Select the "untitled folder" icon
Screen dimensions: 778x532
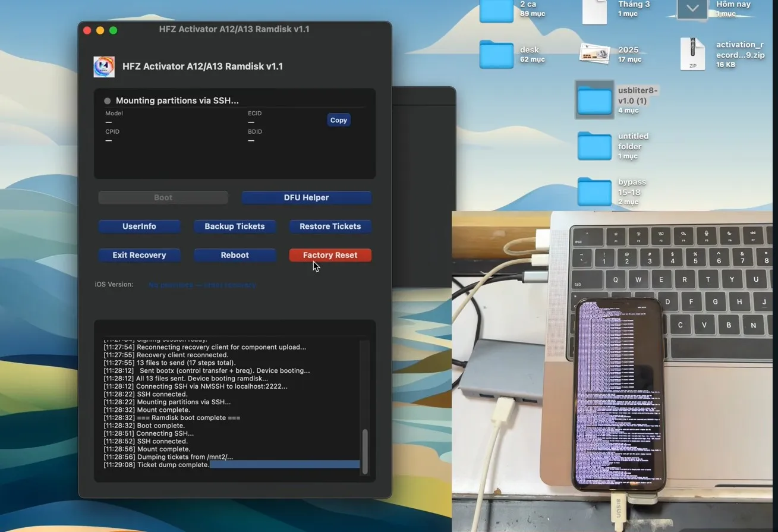[594, 146]
